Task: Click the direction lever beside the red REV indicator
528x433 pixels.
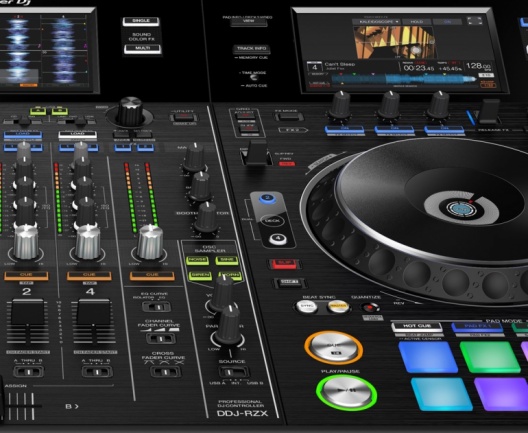Action: 257,153
